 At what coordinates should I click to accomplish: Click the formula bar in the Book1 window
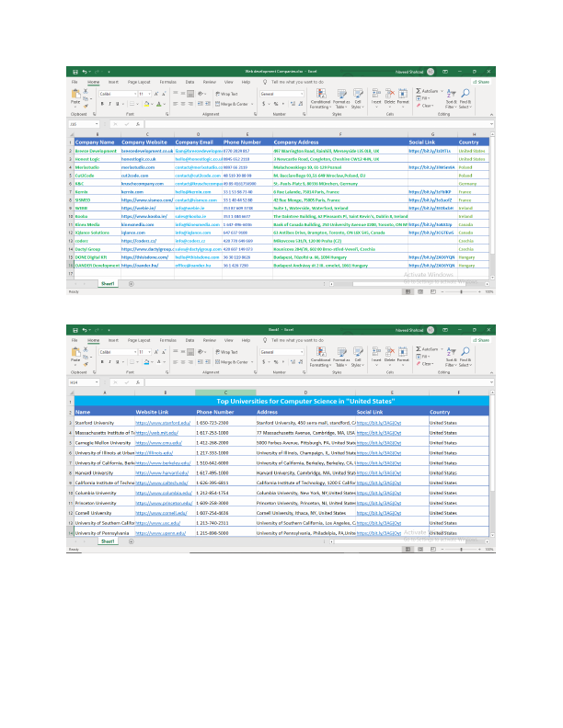[318, 382]
